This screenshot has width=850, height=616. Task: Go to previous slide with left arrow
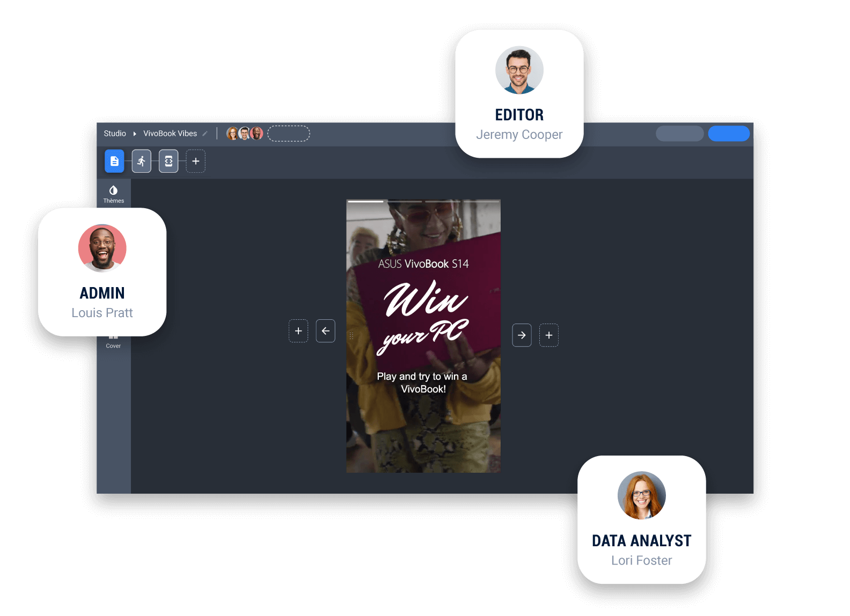point(326,331)
